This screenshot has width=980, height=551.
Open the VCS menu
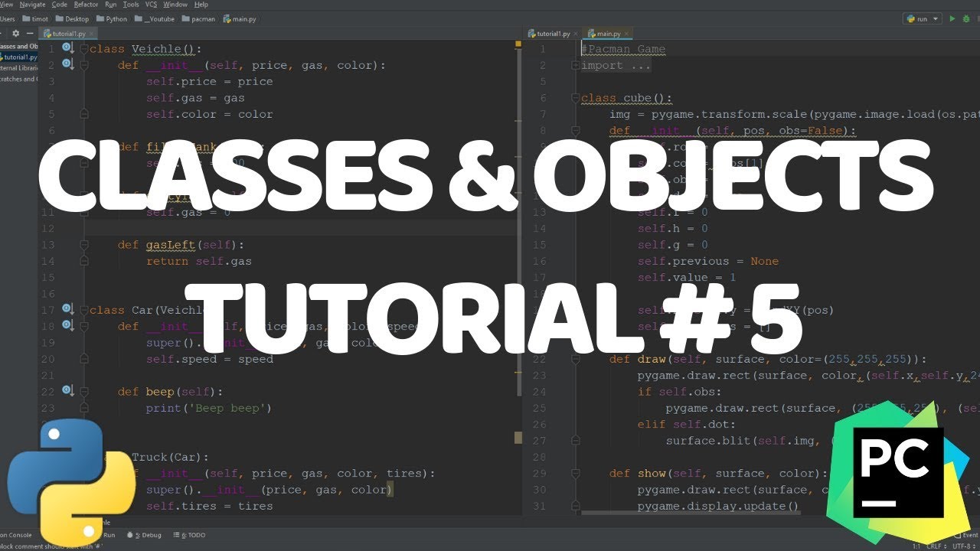coord(151,5)
